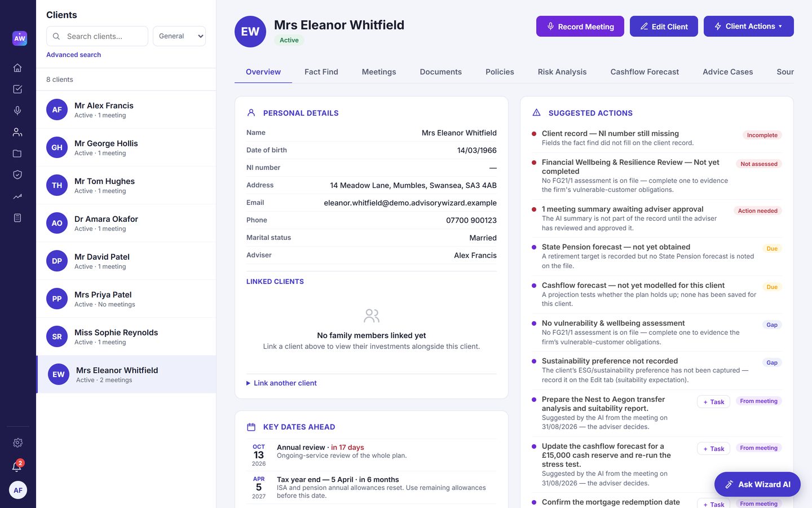Click the Edit Client button
Viewport: 812px width, 508px height.
pos(664,26)
